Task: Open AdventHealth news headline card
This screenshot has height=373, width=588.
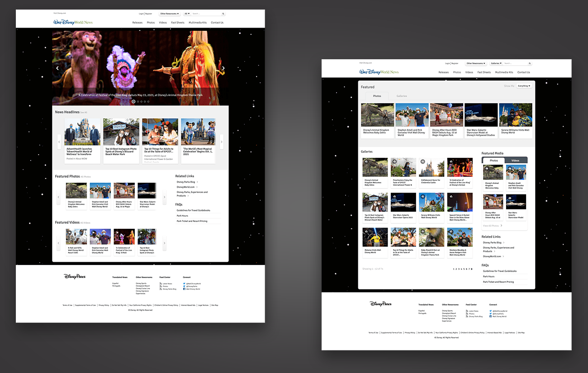Action: click(x=82, y=141)
